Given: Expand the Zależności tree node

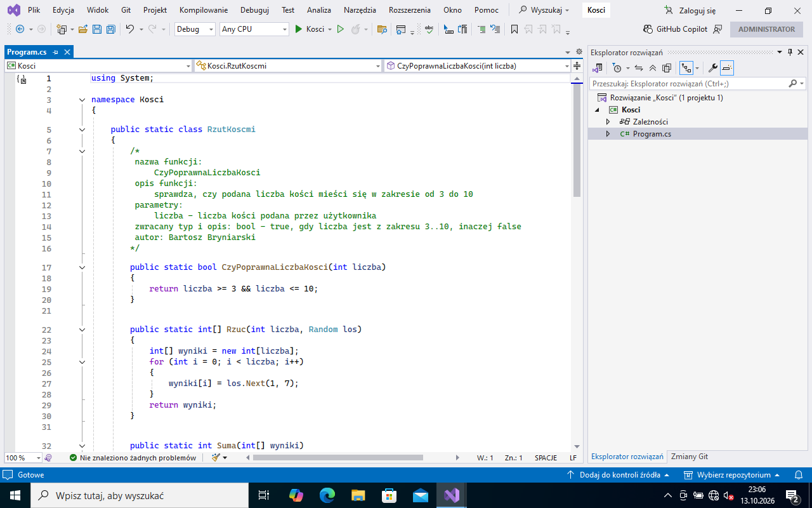Looking at the screenshot, I should (608, 122).
